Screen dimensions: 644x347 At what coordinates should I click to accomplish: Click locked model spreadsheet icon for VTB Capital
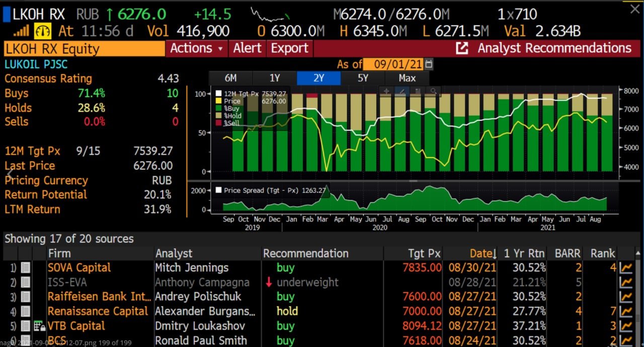[40, 326]
